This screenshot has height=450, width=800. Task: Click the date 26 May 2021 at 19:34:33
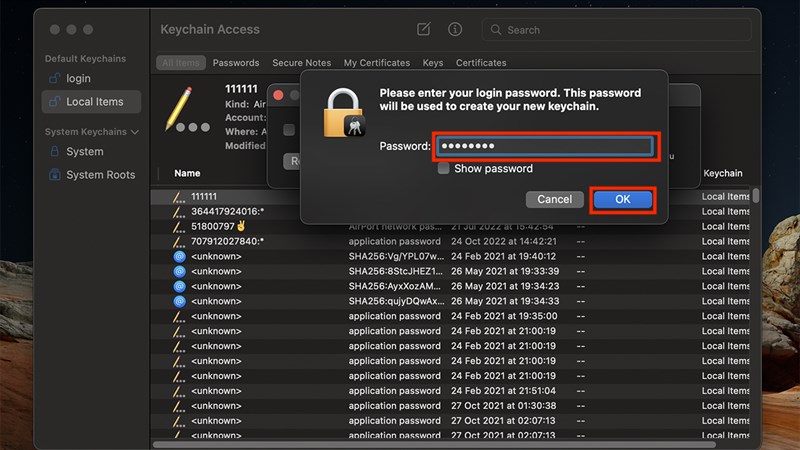505,301
